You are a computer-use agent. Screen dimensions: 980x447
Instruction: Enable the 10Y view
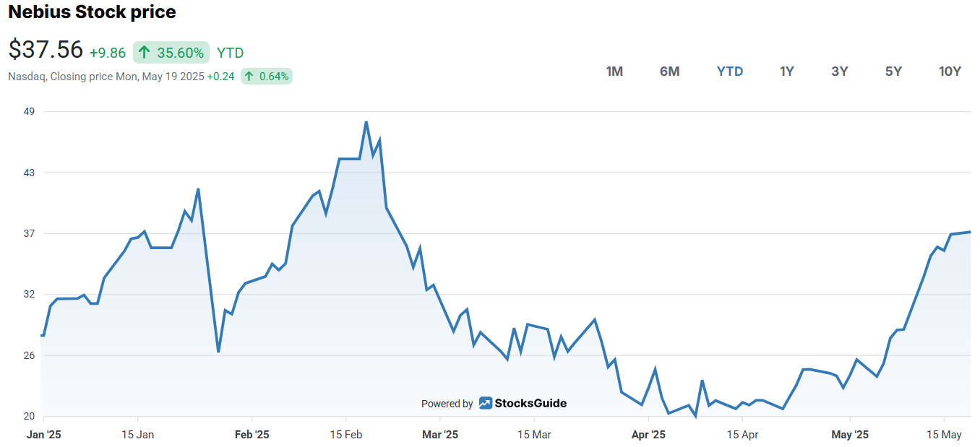[950, 71]
